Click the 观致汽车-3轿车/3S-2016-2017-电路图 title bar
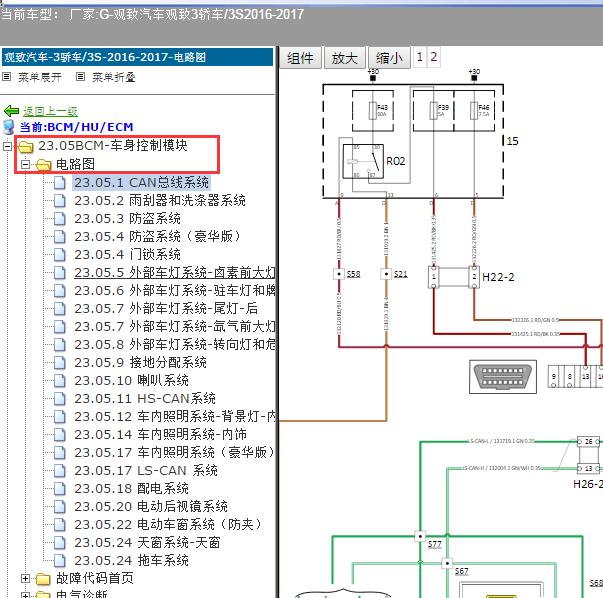 [x=137, y=57]
